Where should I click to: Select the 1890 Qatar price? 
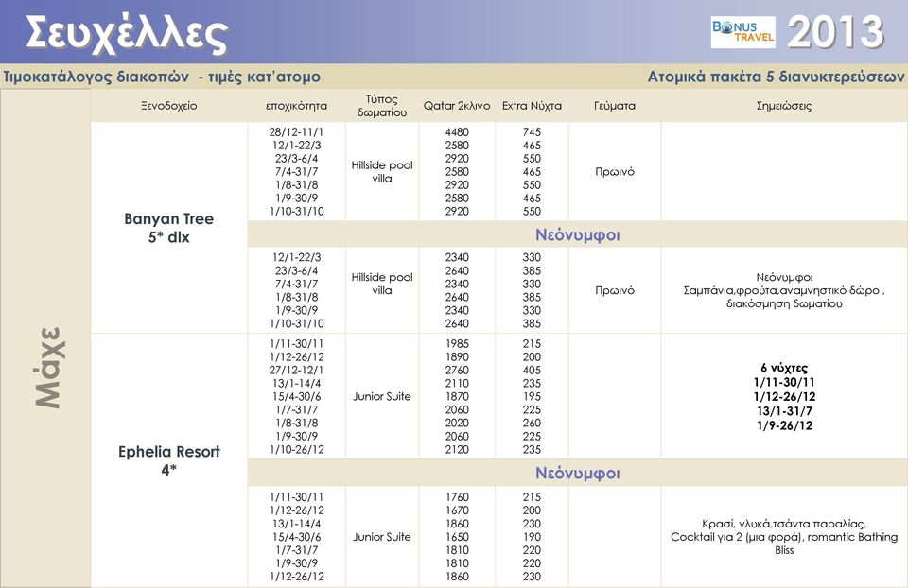click(456, 357)
